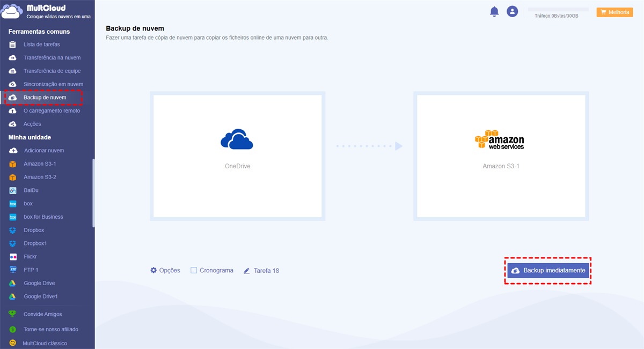Start Backup imediatamente
Screen dimensions: 644x349
tap(548, 271)
